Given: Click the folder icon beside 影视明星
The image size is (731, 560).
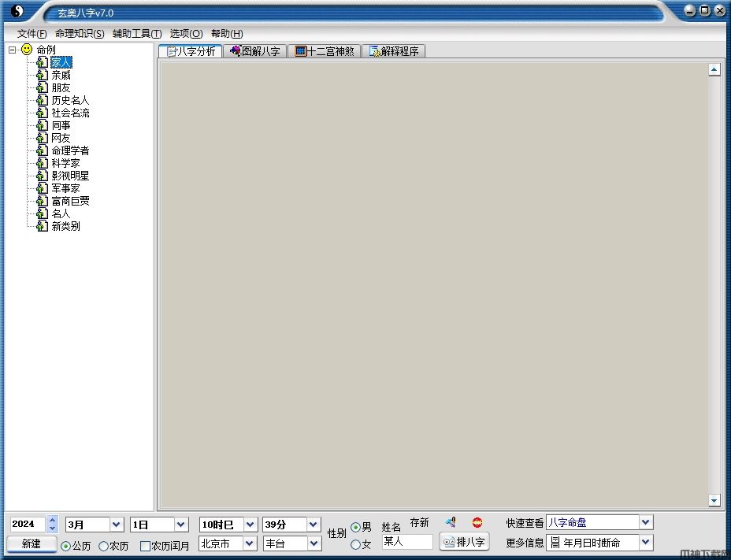Looking at the screenshot, I should click(42, 176).
